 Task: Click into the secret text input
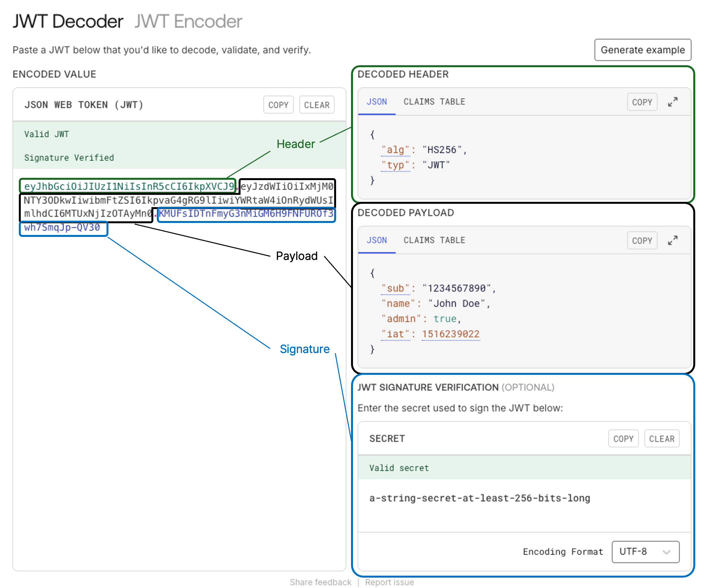click(479, 498)
